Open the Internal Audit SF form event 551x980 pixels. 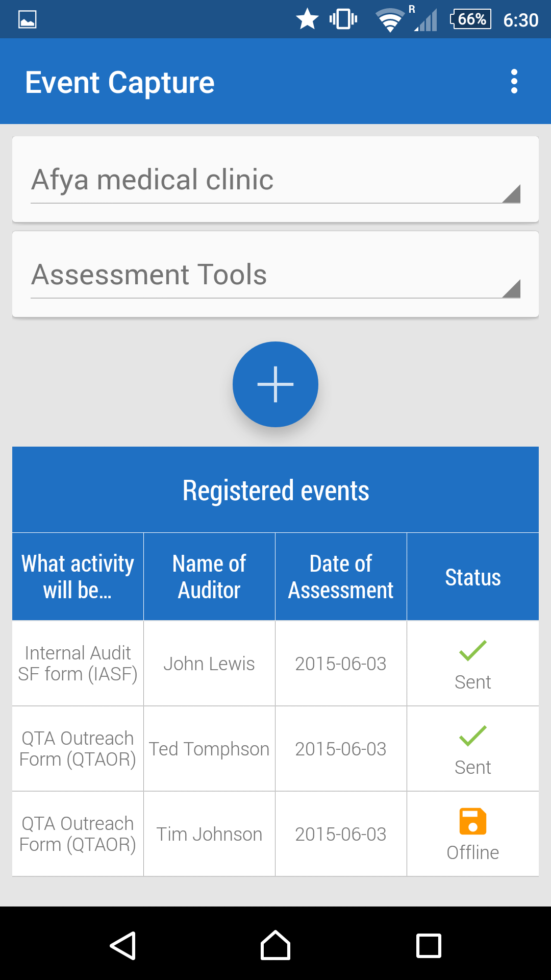[78, 664]
